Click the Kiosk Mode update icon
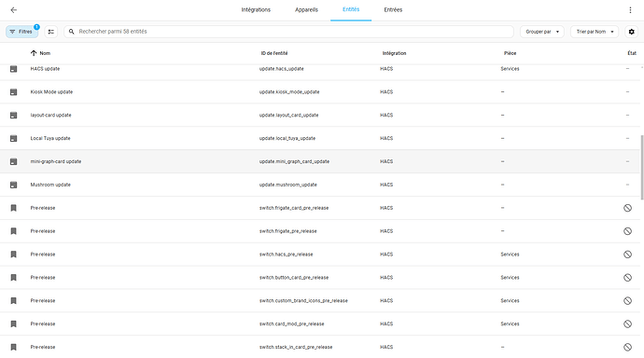 point(14,92)
